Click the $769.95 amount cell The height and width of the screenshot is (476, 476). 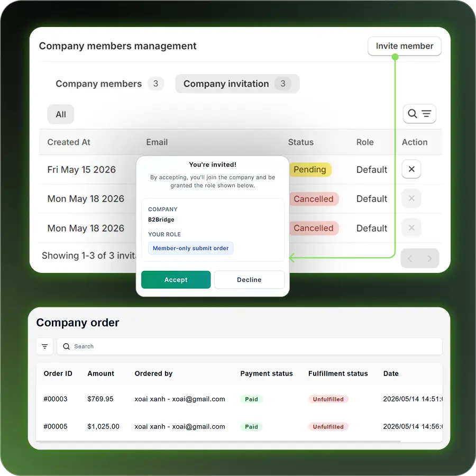(100, 399)
